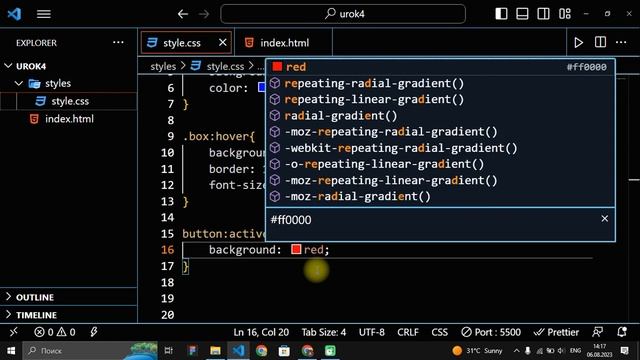Click the red color swatch on line 16
The height and width of the screenshot is (360, 640).
pyautogui.click(x=296, y=249)
